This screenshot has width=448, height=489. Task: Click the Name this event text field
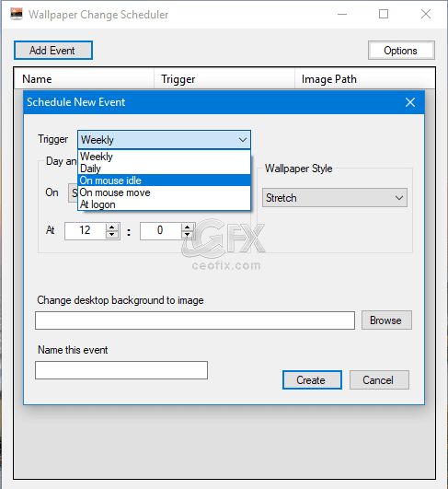(121, 370)
